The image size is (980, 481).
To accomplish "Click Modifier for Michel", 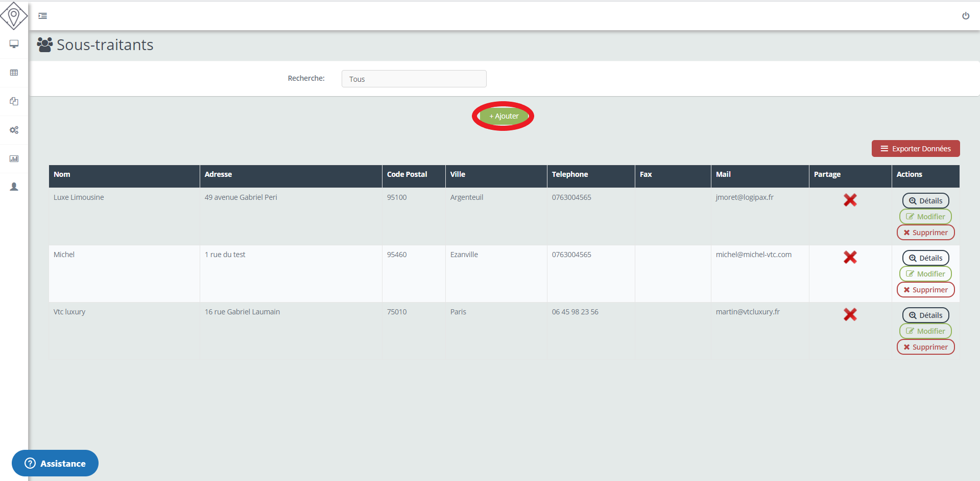I will click(x=925, y=274).
